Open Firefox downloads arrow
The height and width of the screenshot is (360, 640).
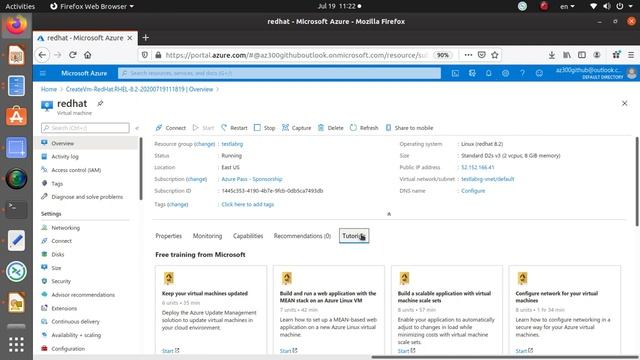click(x=551, y=55)
